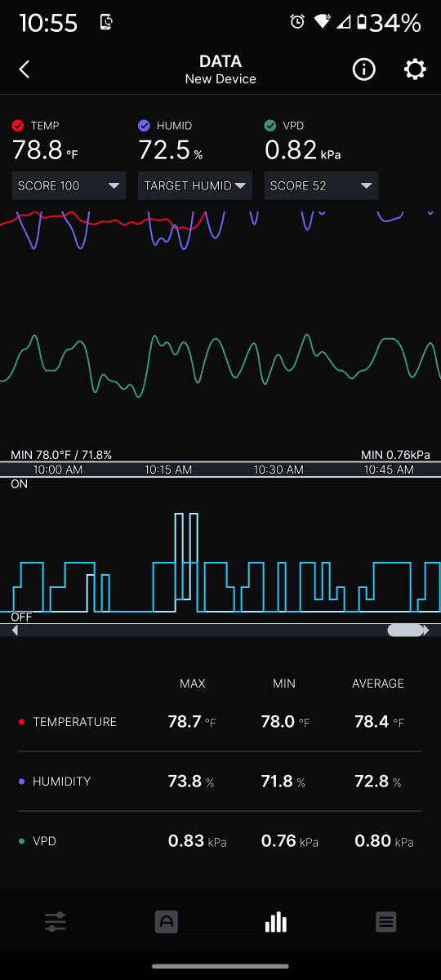Tap the scrollbar left arrow

click(x=15, y=630)
